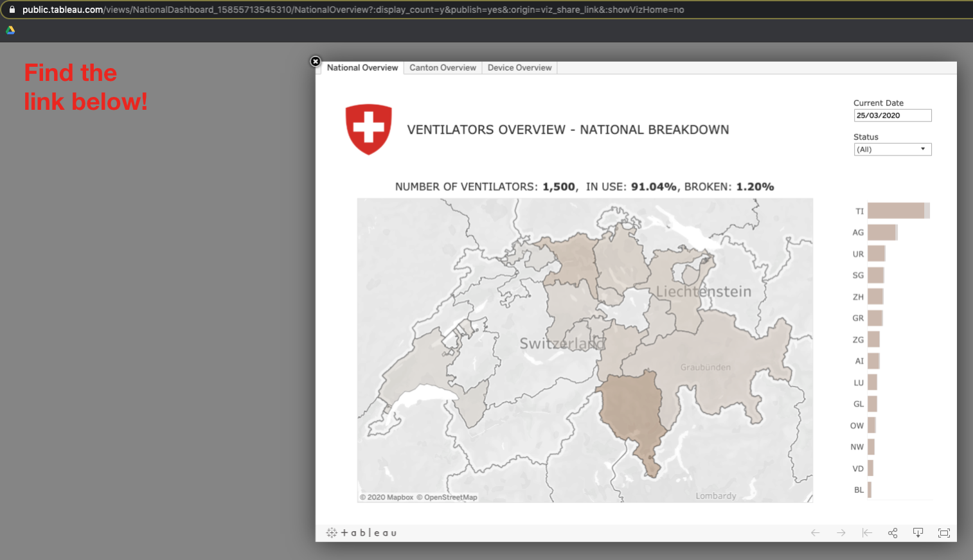Open the share icon in toolbar

click(893, 533)
